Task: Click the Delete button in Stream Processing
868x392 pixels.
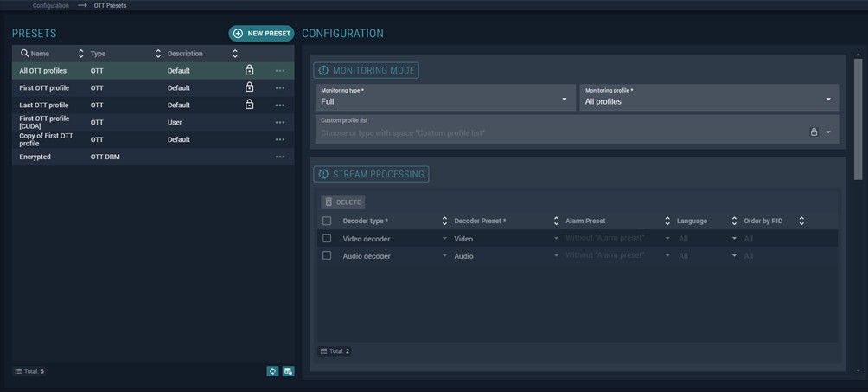Action: coord(342,202)
